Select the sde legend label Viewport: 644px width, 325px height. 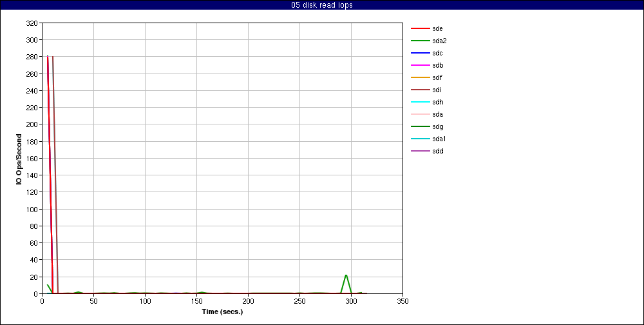coord(437,29)
